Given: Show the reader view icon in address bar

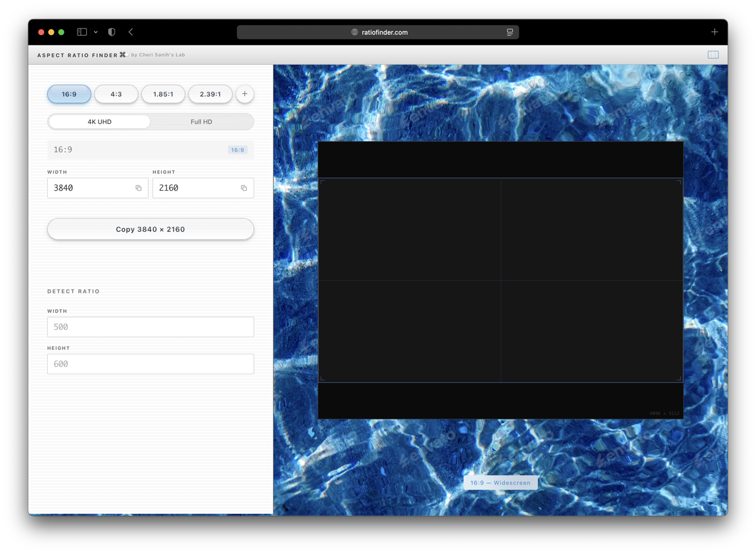Looking at the screenshot, I should [x=510, y=32].
